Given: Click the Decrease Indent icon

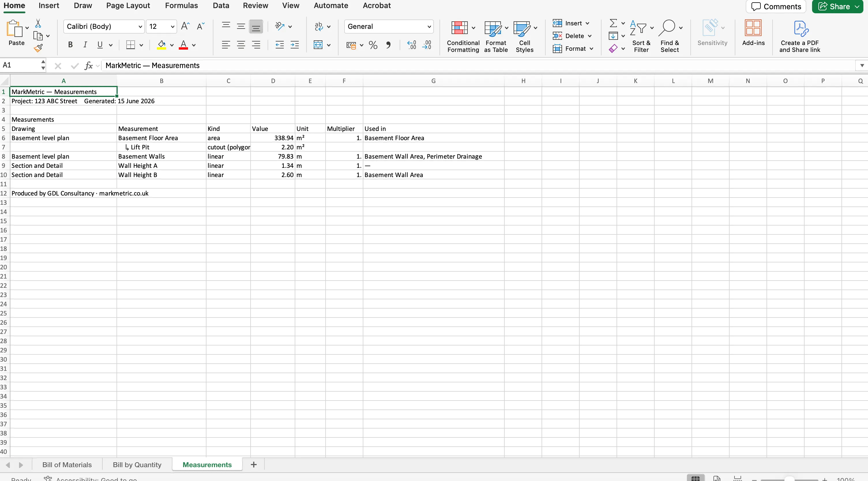Looking at the screenshot, I should click(x=280, y=45).
